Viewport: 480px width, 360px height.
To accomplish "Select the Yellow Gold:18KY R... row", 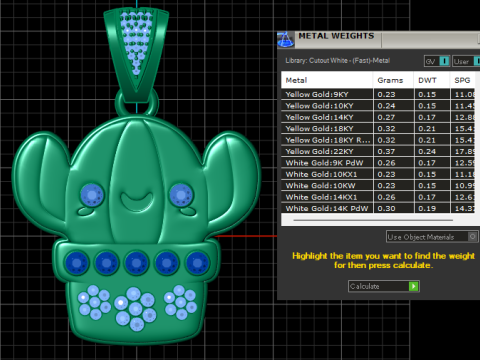I will 378,140.
